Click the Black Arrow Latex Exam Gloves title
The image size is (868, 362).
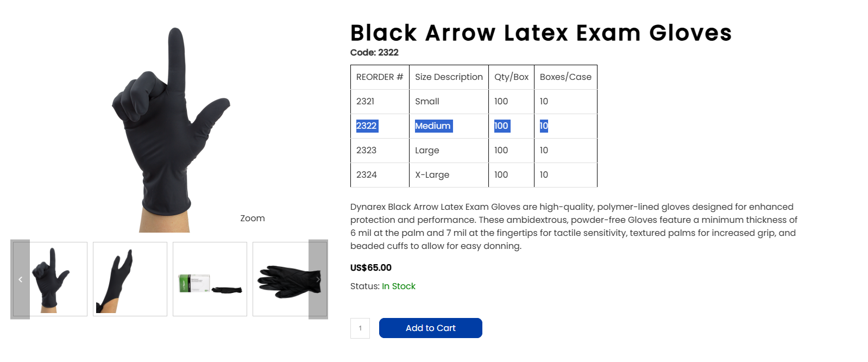[x=541, y=33]
